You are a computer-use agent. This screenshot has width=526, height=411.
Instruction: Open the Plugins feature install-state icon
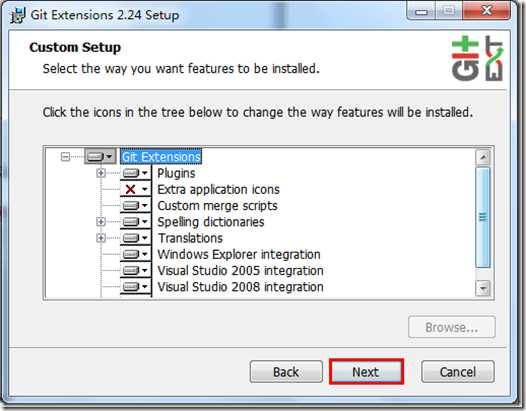click(x=136, y=173)
